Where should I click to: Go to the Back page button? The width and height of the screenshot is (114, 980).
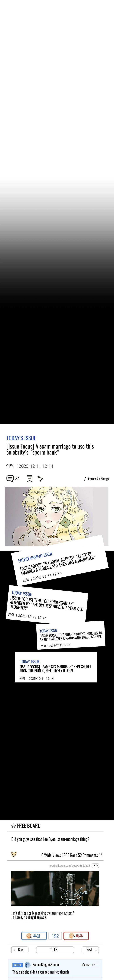pos(20,950)
